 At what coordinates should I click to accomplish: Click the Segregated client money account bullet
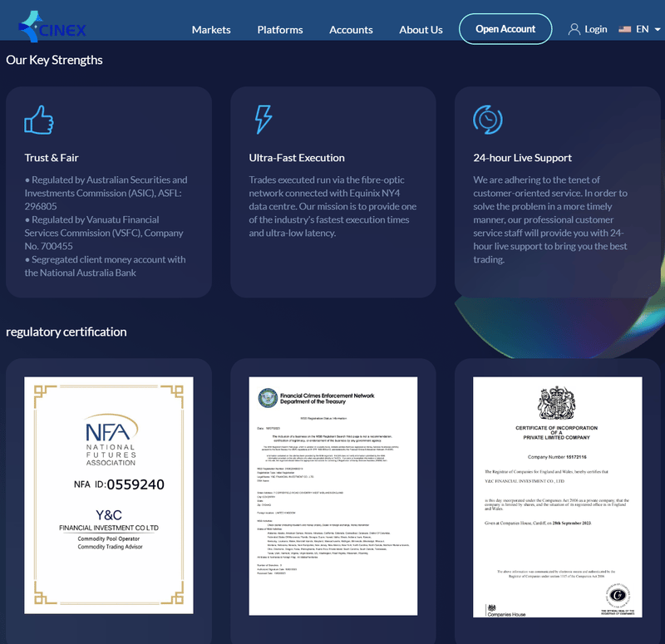click(x=106, y=266)
